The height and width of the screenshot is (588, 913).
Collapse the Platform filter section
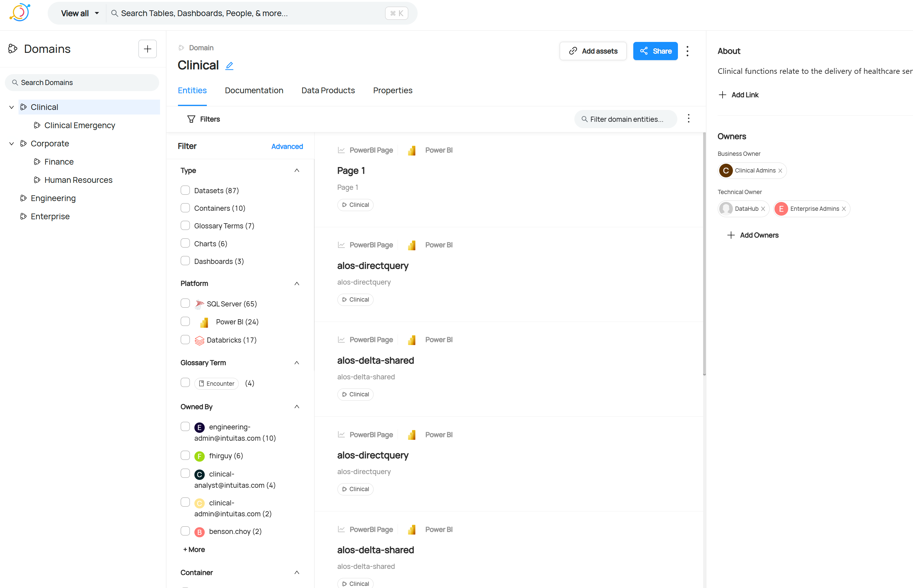tap(297, 283)
